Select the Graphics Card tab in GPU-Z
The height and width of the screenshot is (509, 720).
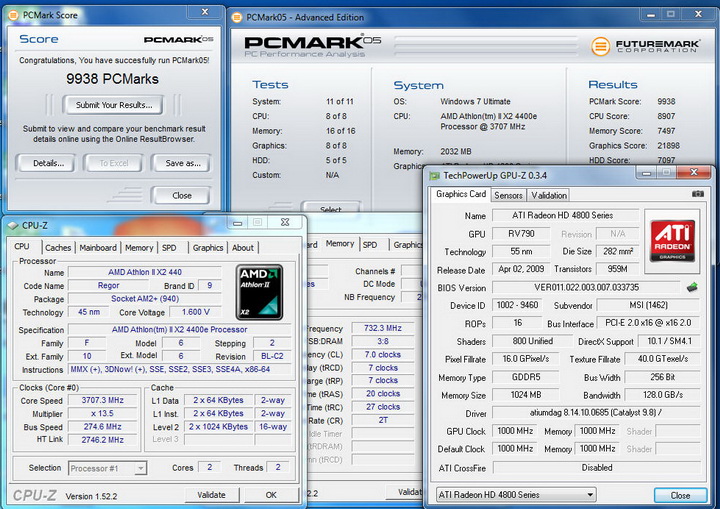(461, 194)
